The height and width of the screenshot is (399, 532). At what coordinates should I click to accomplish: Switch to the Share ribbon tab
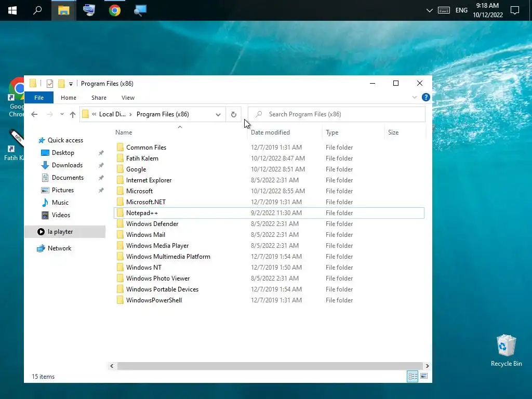pos(99,98)
